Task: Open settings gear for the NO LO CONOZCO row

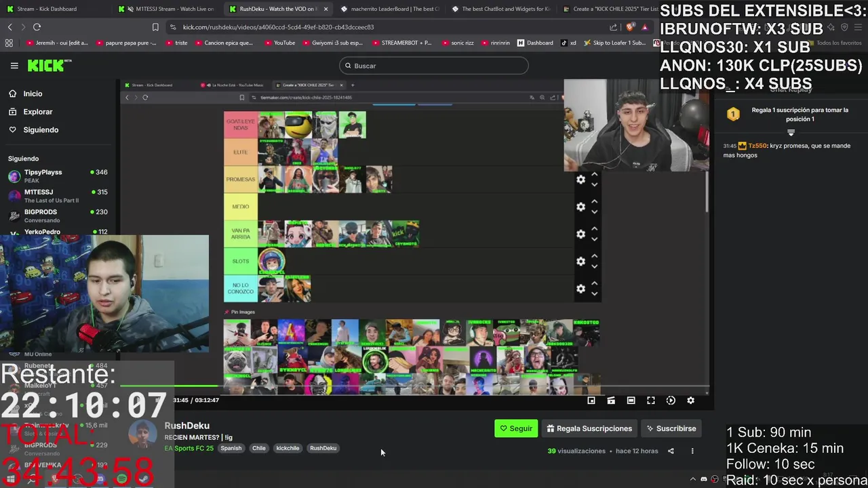Action: 580,289
